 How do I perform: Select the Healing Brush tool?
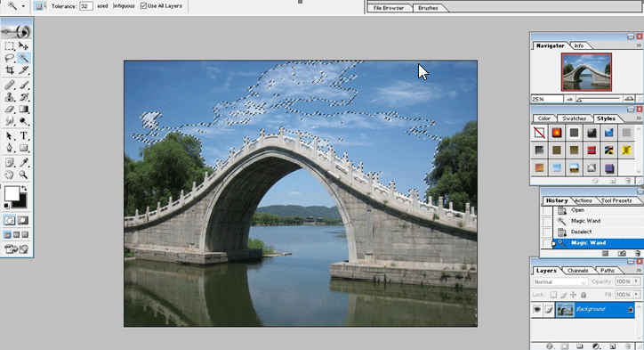coord(10,85)
